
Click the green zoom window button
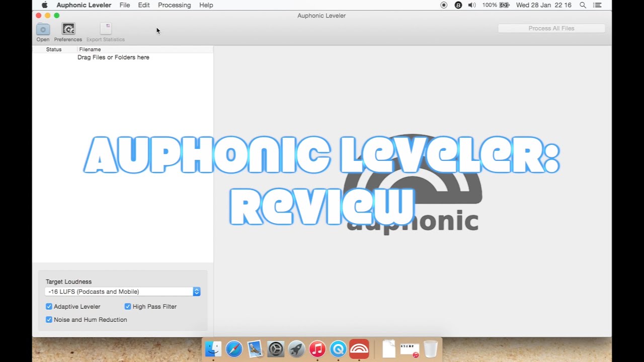pos(57,16)
